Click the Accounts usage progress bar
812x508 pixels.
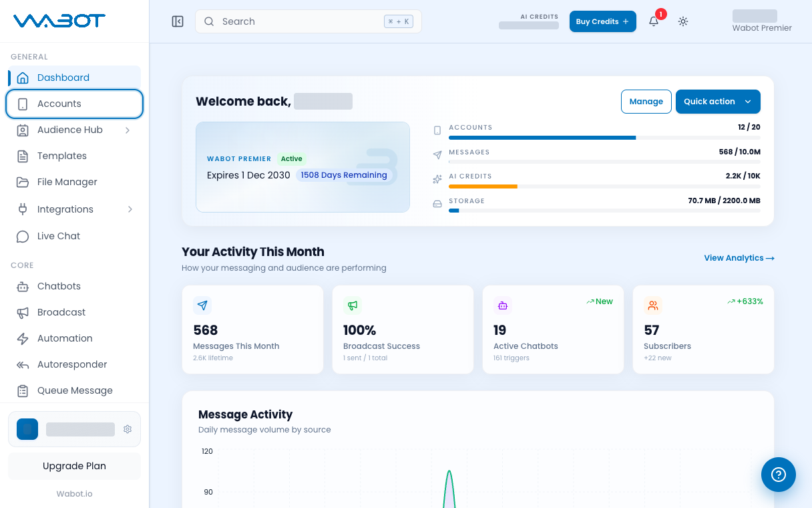604,138
